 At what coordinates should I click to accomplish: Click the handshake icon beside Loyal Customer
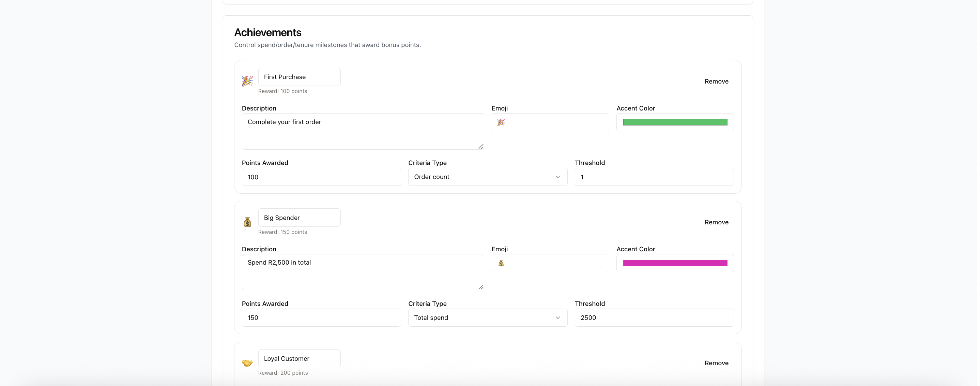pos(247,363)
